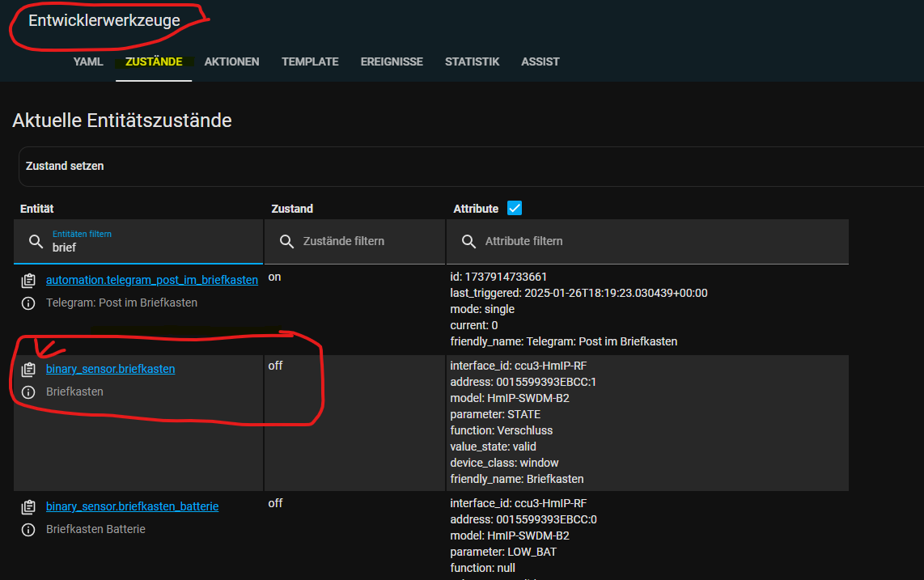This screenshot has width=924, height=580.
Task: Open info icon for Briefkasten Batterie
Action: (28, 529)
